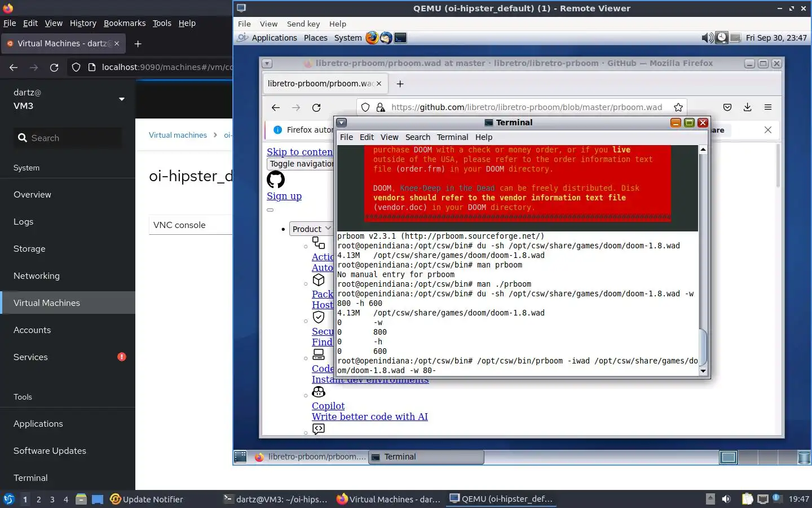
Task: Click the terminal scrollbar down arrow
Action: click(703, 371)
